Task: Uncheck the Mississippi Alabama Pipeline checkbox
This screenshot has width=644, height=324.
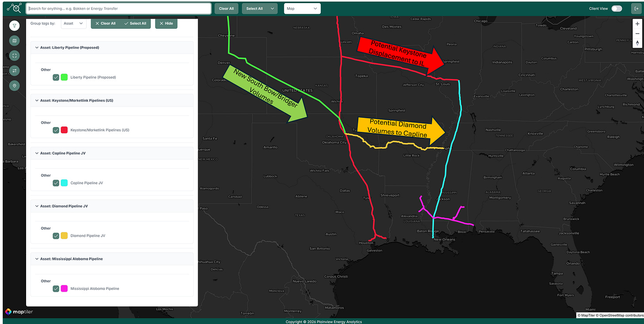Action: pyautogui.click(x=56, y=289)
